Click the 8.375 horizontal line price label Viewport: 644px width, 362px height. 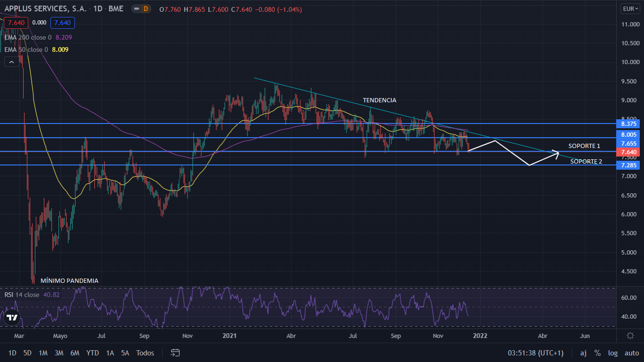[629, 124]
